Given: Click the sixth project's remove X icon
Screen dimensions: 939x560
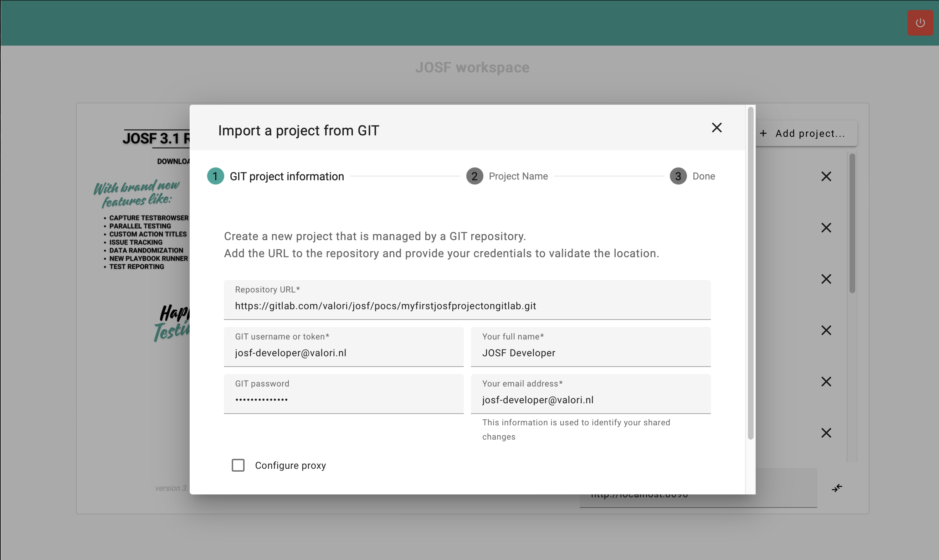Looking at the screenshot, I should [826, 433].
